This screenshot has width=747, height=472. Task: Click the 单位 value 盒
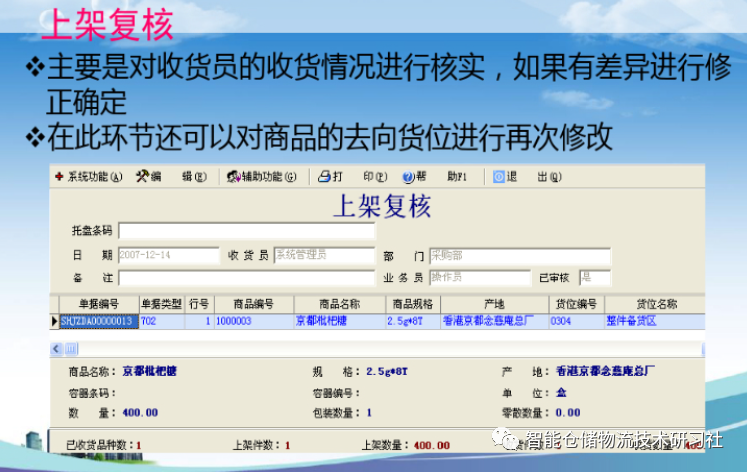[x=561, y=393]
